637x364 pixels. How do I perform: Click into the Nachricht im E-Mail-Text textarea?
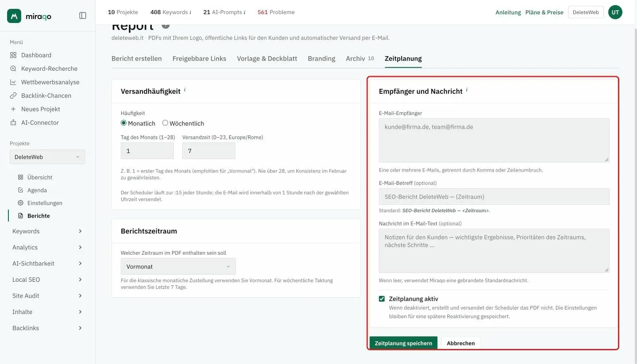coord(494,250)
